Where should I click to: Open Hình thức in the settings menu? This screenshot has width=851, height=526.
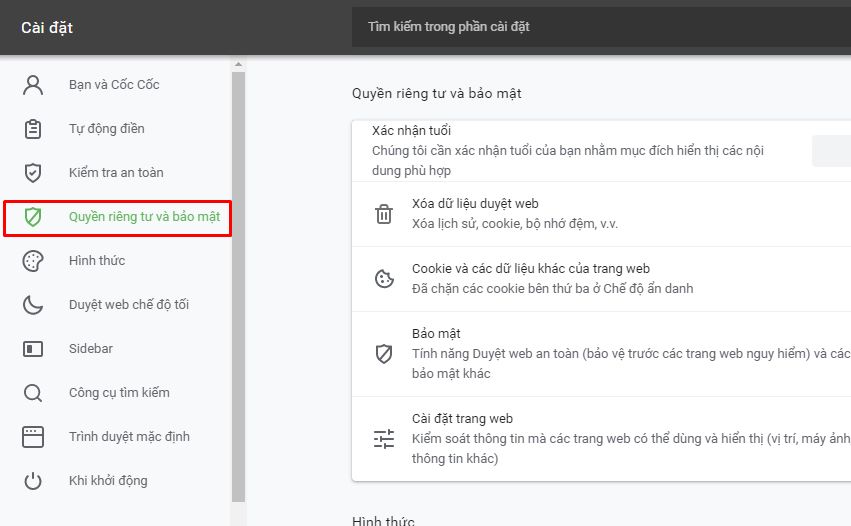[x=97, y=261]
